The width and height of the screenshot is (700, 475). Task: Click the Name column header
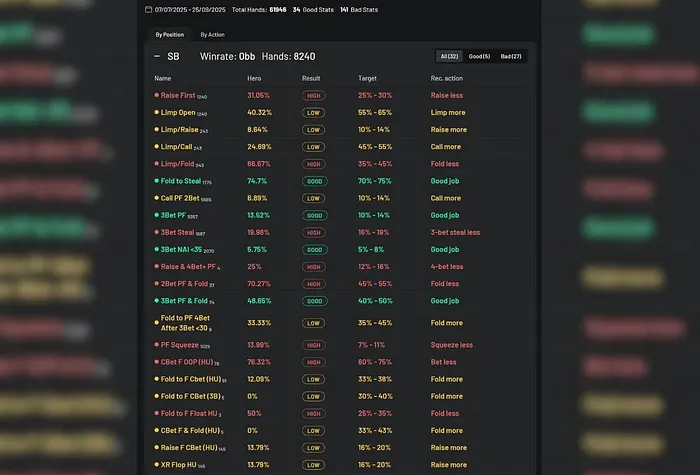[x=162, y=78]
